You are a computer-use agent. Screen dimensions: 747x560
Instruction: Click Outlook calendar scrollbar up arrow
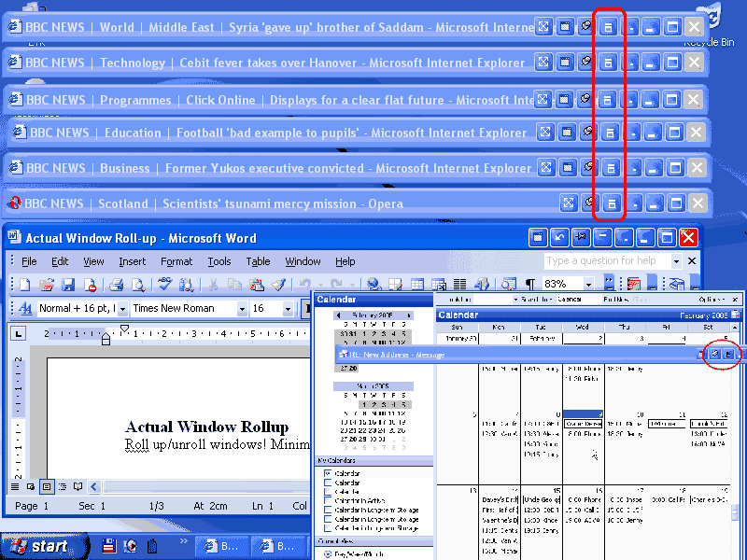coord(735,328)
